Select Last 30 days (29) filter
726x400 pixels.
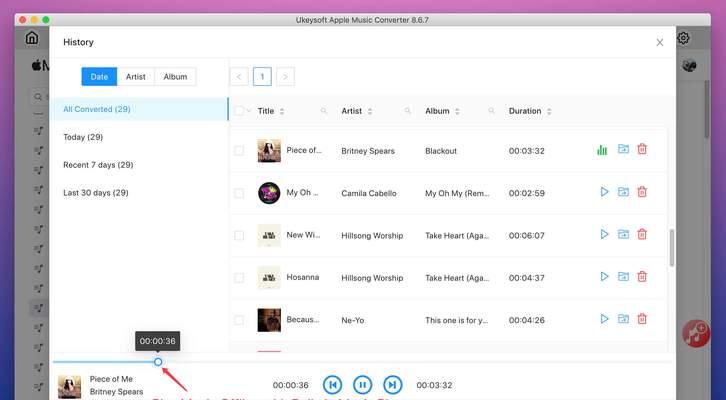[139, 193]
